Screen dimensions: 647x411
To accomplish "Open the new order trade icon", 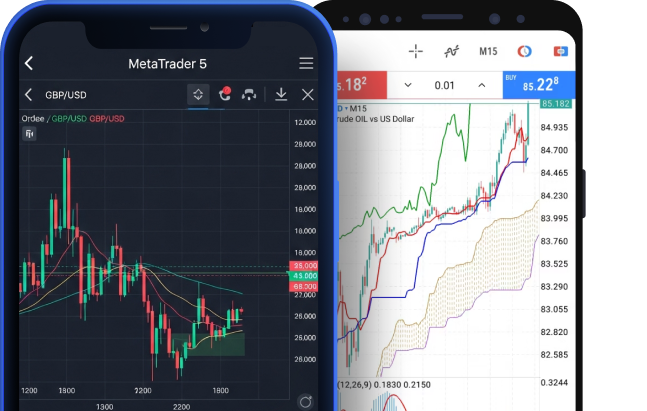I will click(560, 52).
